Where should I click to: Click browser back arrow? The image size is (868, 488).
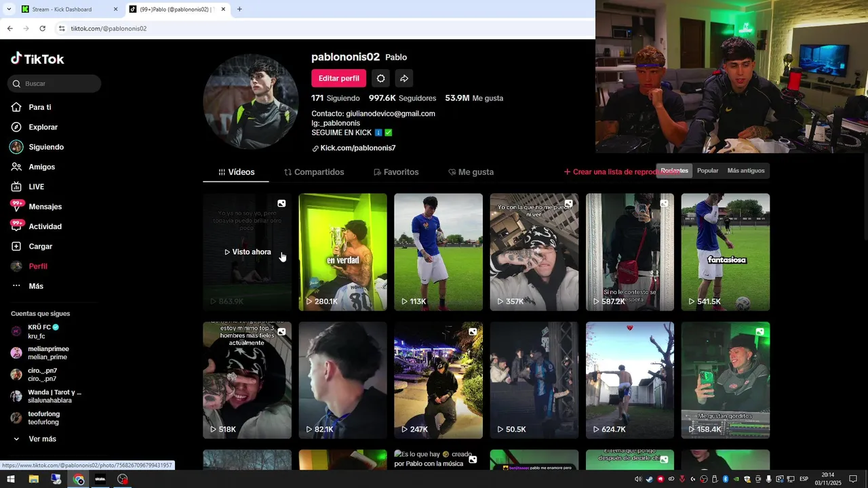tap(9, 28)
